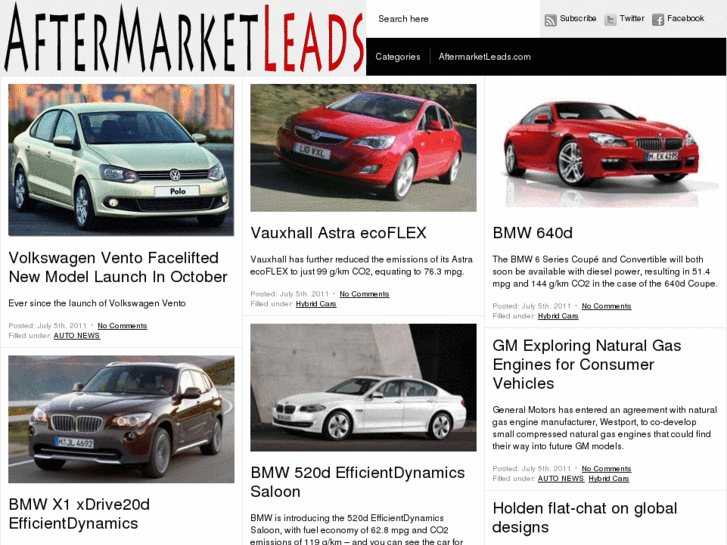Click Hybrid Cars tag under Astra post

316,303
